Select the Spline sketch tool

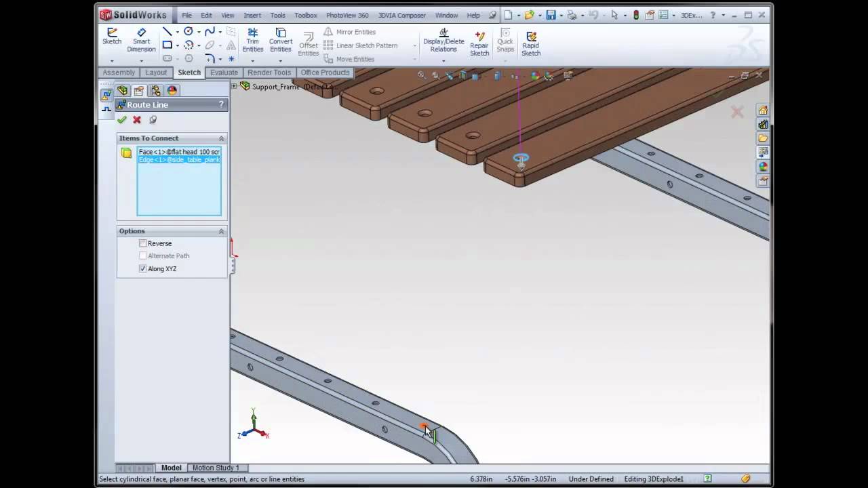coord(210,32)
